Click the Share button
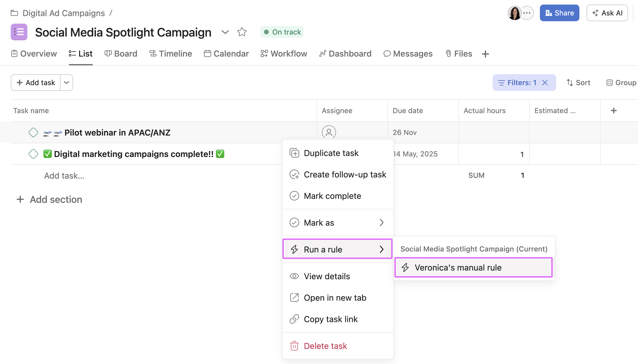The height and width of the screenshot is (364, 638). (559, 13)
